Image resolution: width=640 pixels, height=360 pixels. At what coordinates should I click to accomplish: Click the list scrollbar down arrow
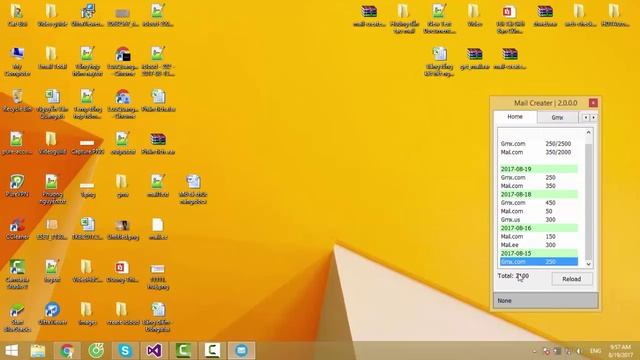pyautogui.click(x=588, y=264)
